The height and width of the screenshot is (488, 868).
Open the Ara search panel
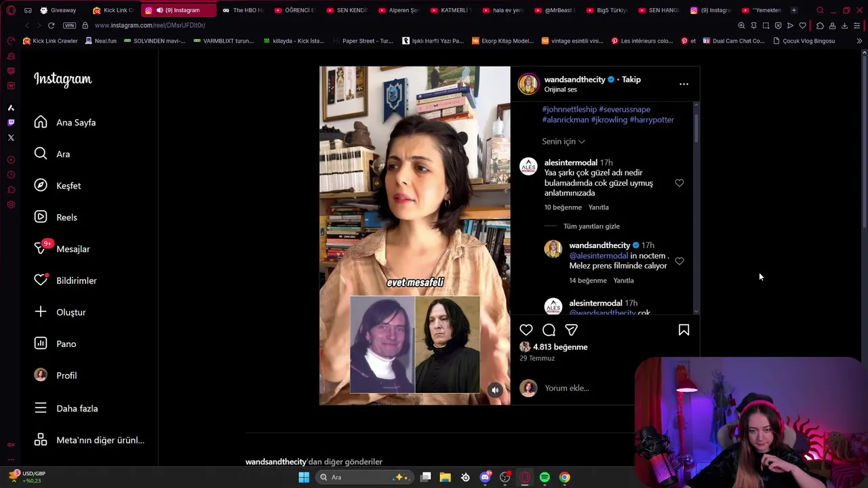coord(52,154)
